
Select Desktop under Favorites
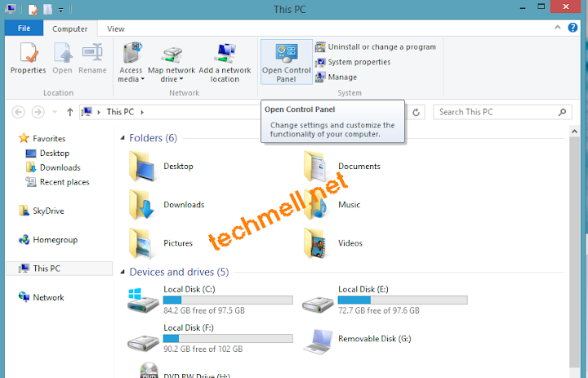point(47,153)
